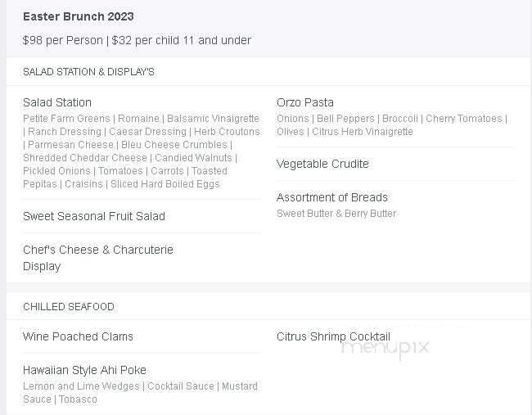
Task: Click the $98 per Person pricing text
Action: (62, 40)
